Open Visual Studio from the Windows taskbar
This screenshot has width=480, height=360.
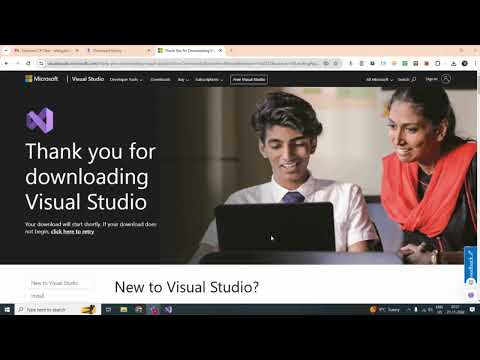(168, 310)
